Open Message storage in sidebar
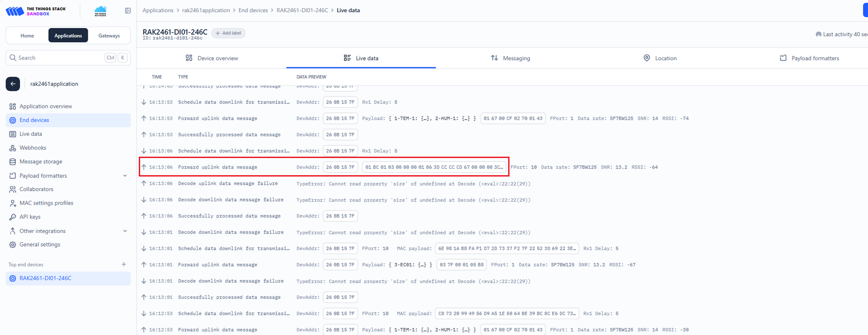 click(x=41, y=162)
